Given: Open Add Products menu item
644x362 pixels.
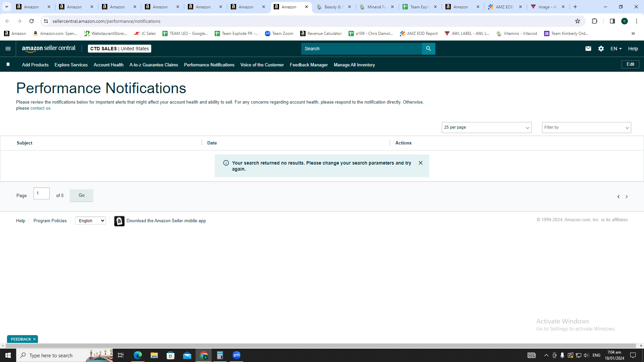Looking at the screenshot, I should pyautogui.click(x=35, y=65).
